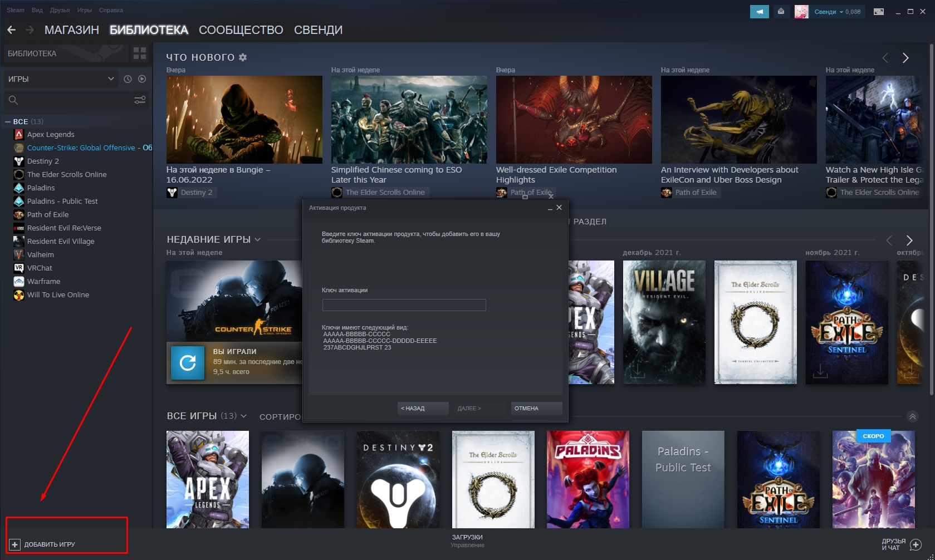This screenshot has height=560, width=935.
Task: Open Simplified Chinese ESO news thumbnail
Action: coord(409,120)
